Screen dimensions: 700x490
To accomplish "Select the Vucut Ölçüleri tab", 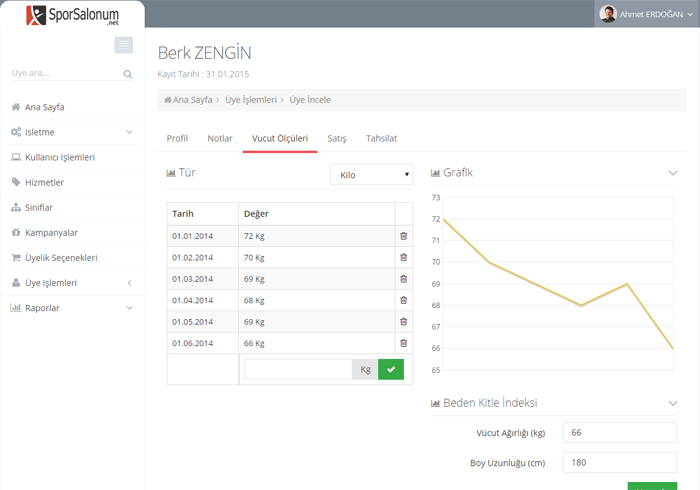I will coord(280,138).
